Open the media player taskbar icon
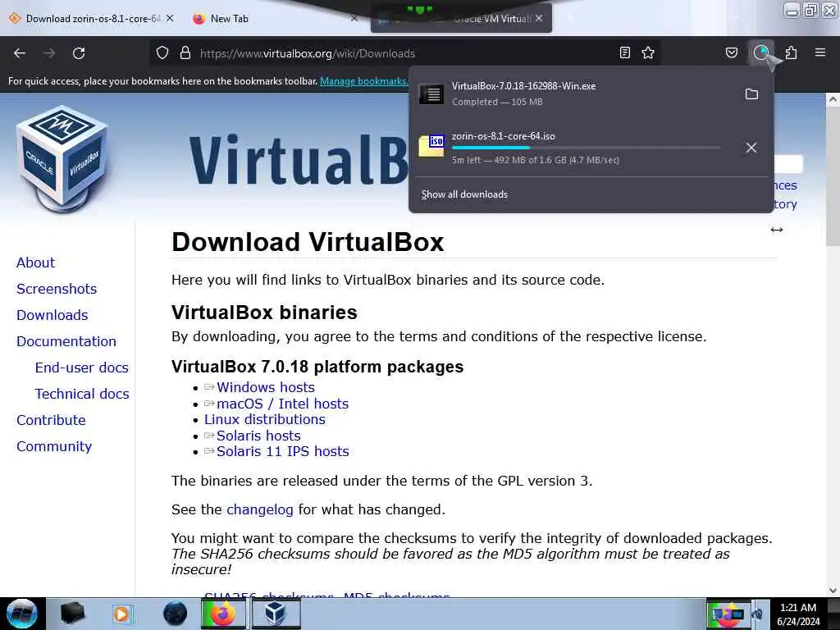Image resolution: width=840 pixels, height=630 pixels. click(121, 614)
